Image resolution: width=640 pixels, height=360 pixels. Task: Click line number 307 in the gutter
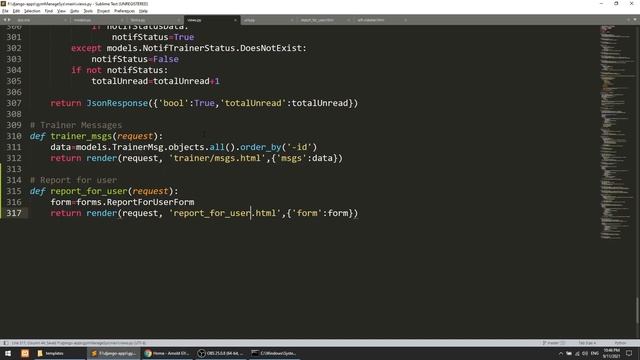[x=14, y=103]
